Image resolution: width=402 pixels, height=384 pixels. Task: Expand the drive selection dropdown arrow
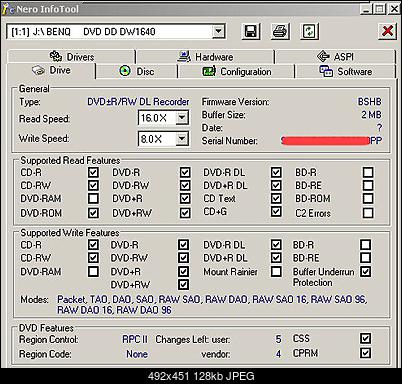pos(218,32)
